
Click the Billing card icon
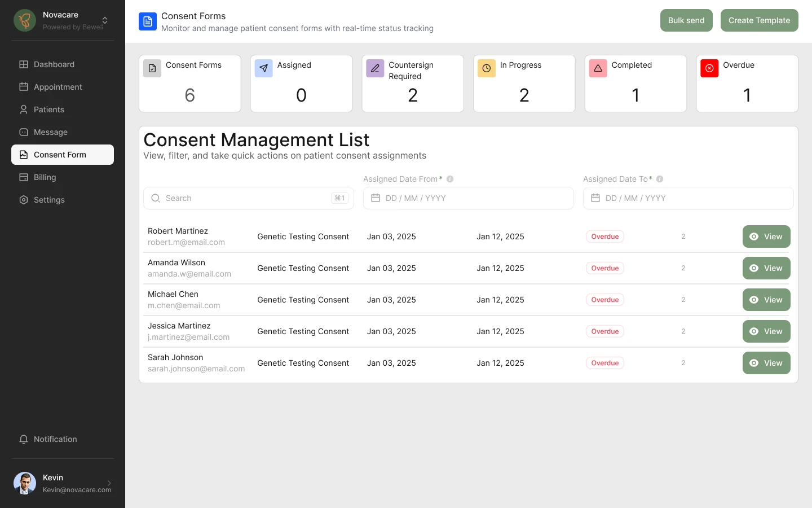click(24, 177)
